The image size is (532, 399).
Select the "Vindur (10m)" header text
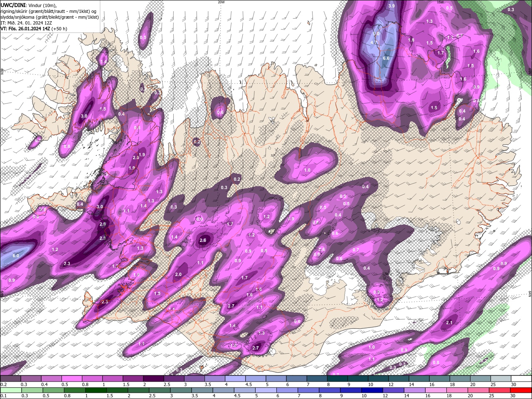click(x=42, y=5)
